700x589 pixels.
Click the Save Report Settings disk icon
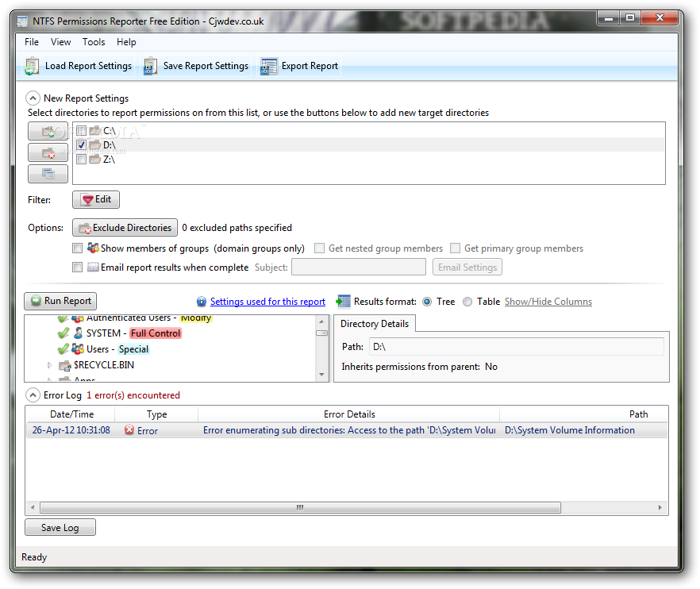pyautogui.click(x=151, y=66)
